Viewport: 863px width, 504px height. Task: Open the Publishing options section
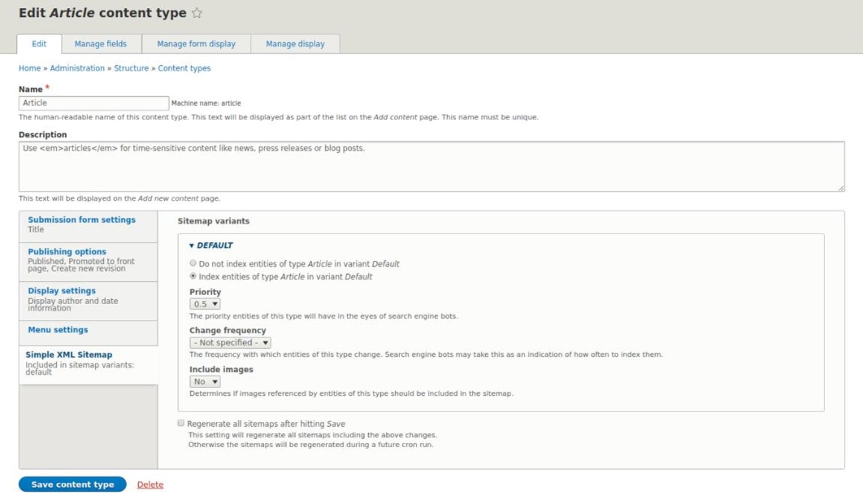(x=66, y=252)
